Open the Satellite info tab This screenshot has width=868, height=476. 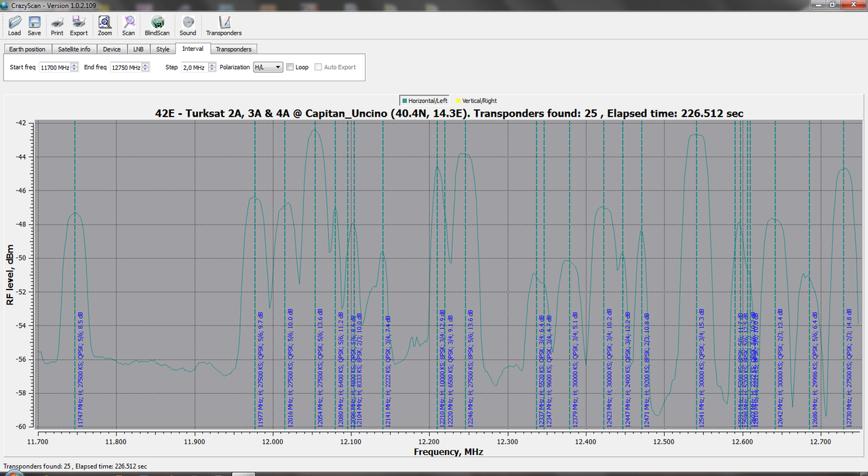(74, 49)
